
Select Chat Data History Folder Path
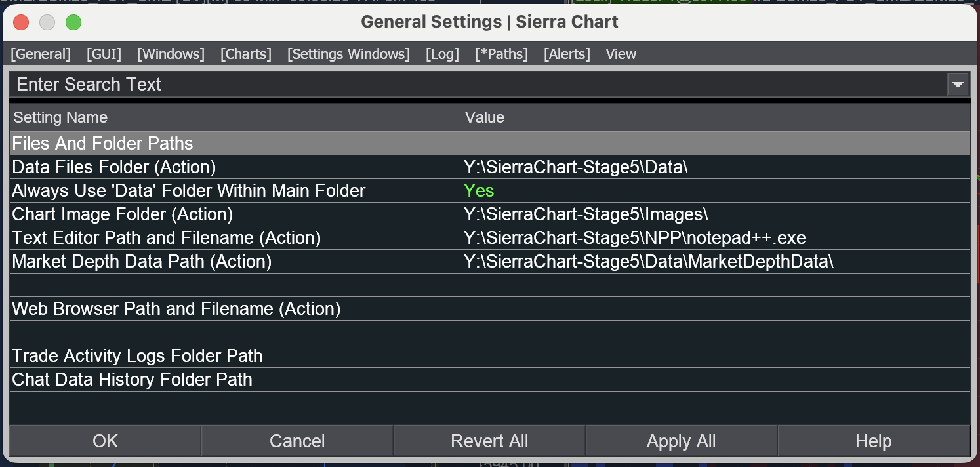(x=235, y=380)
